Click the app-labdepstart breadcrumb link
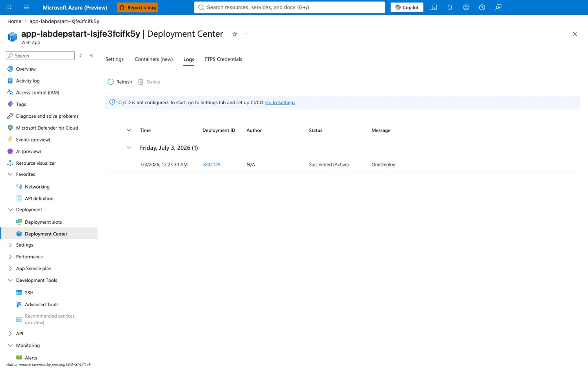588x368 pixels. coord(64,21)
